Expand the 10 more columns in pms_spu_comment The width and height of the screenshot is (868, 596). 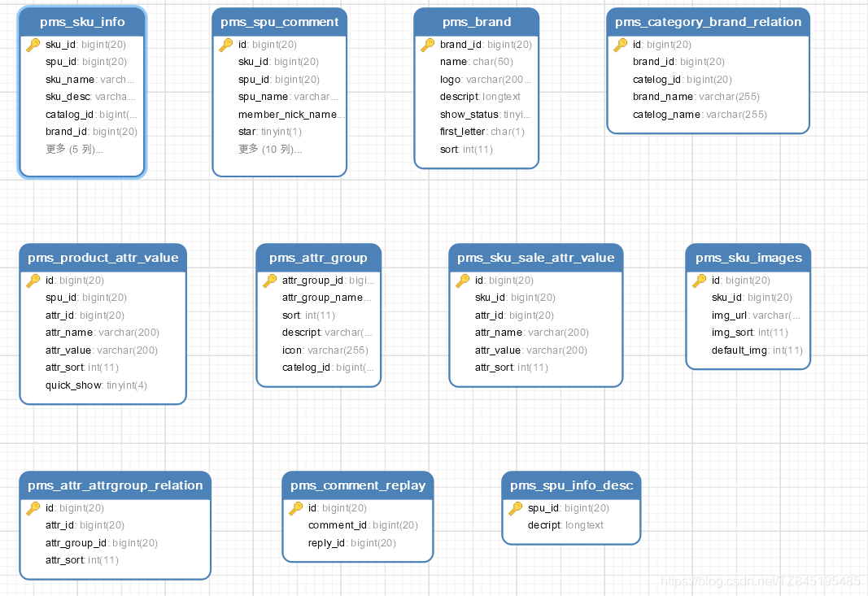270,150
